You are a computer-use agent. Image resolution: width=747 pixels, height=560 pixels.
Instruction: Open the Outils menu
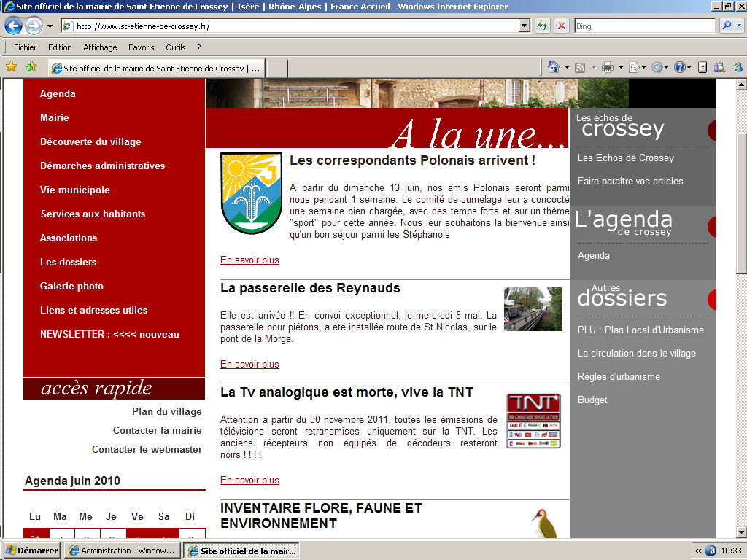tap(176, 47)
